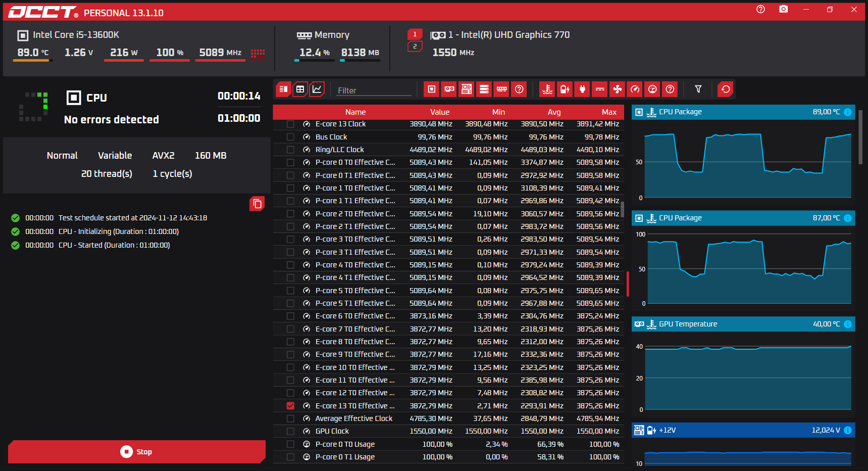Stop the running CPU test

click(137, 452)
